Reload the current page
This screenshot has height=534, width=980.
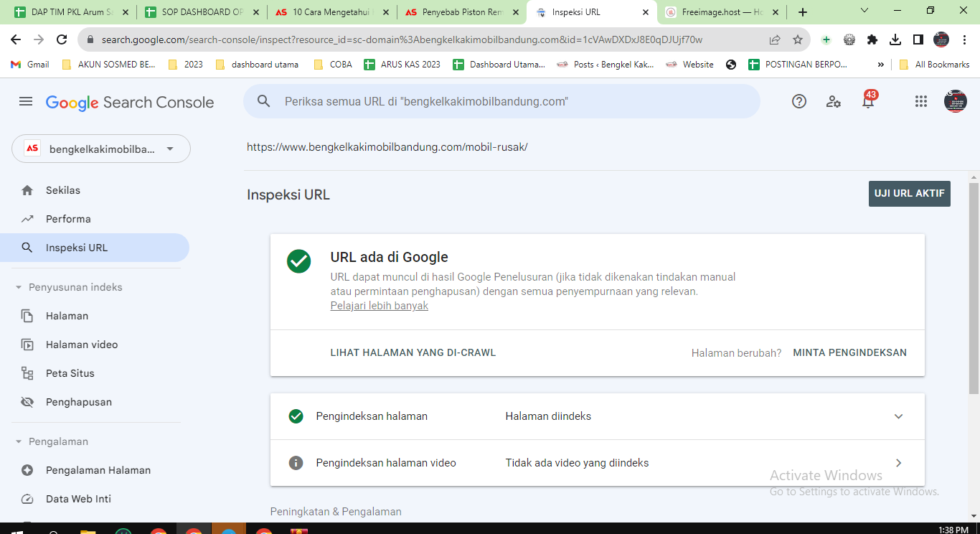[62, 40]
